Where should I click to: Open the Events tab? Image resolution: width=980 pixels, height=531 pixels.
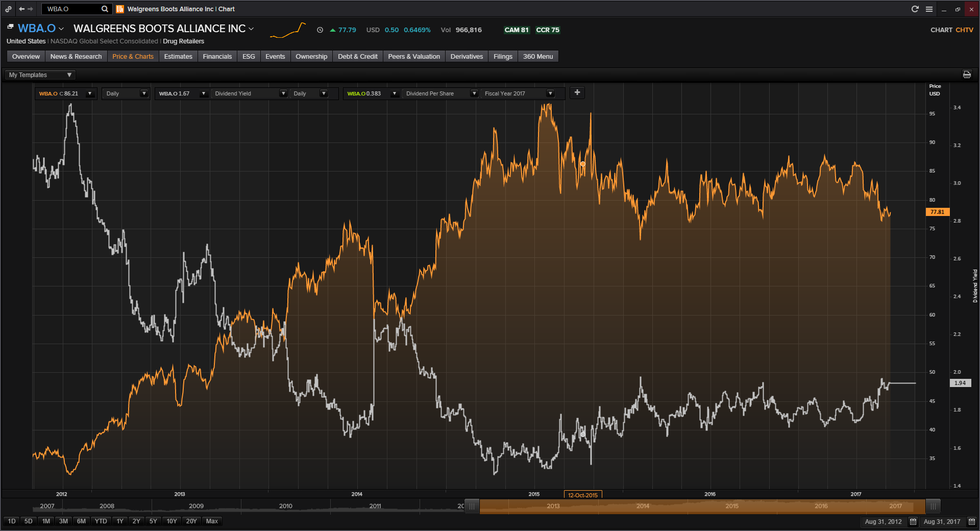[275, 56]
